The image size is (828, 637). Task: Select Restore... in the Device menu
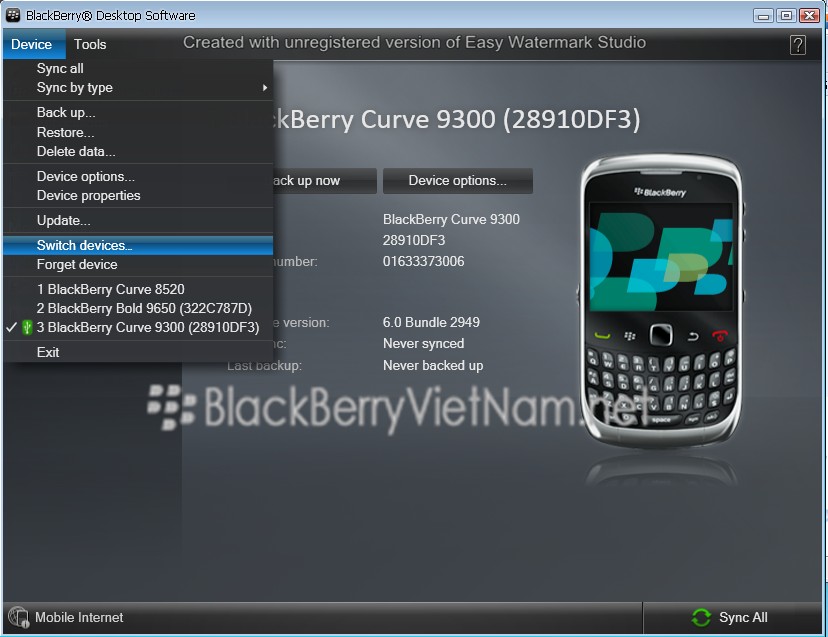[138, 132]
